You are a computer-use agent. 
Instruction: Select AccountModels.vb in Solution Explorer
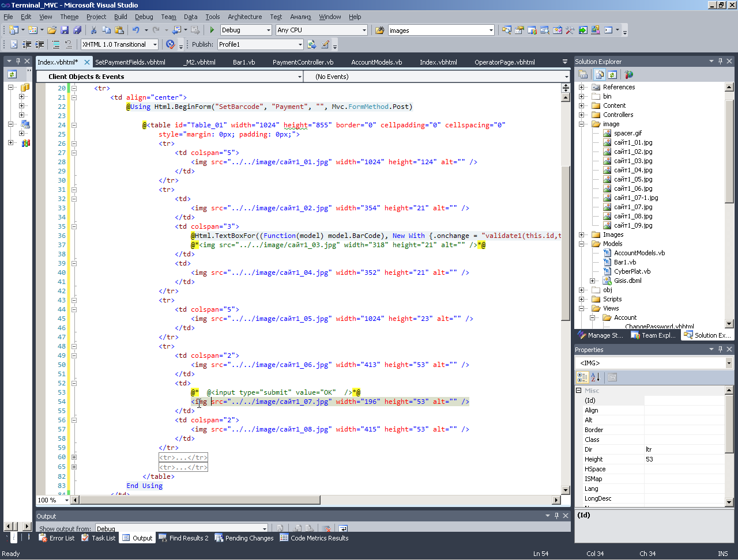click(x=639, y=253)
